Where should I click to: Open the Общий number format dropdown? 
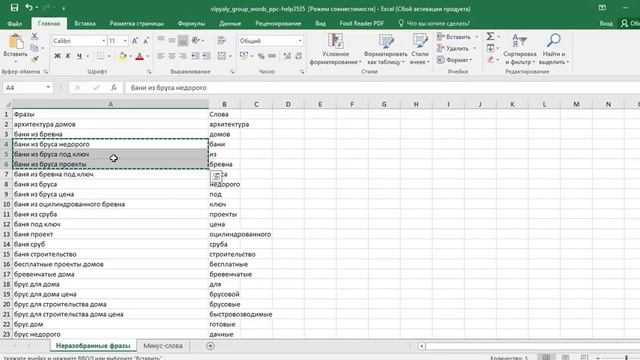click(300, 41)
